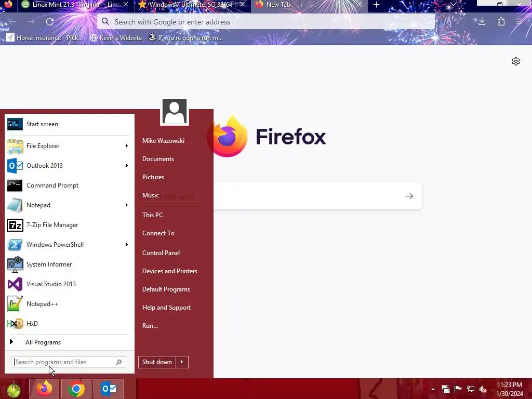Open This PC
The image size is (532, 399).
(153, 215)
